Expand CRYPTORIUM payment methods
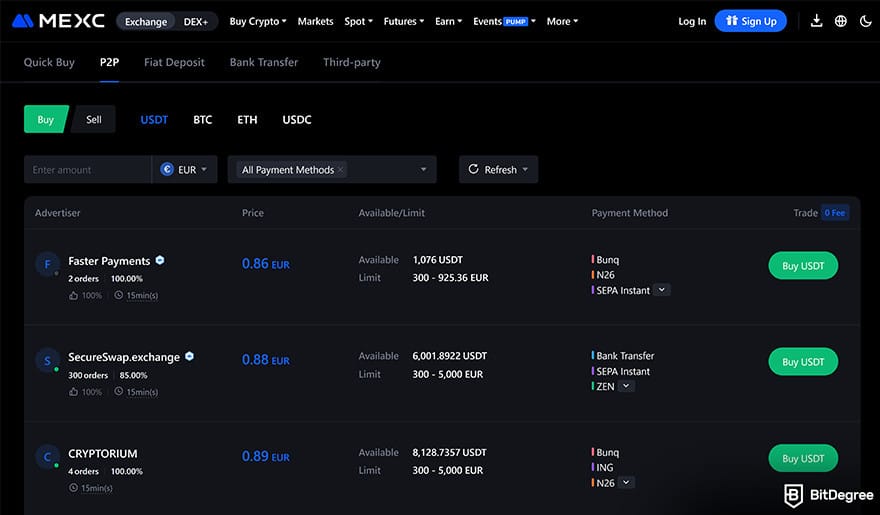880x515 pixels. 626,482
